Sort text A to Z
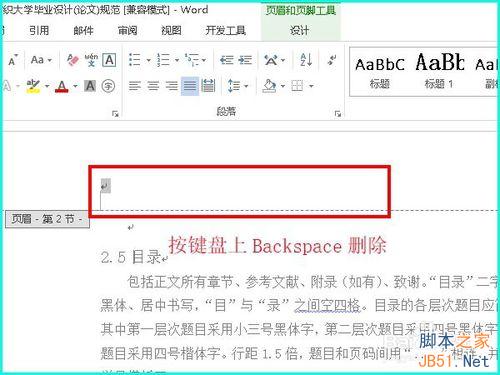The image size is (500, 375). pos(306,60)
